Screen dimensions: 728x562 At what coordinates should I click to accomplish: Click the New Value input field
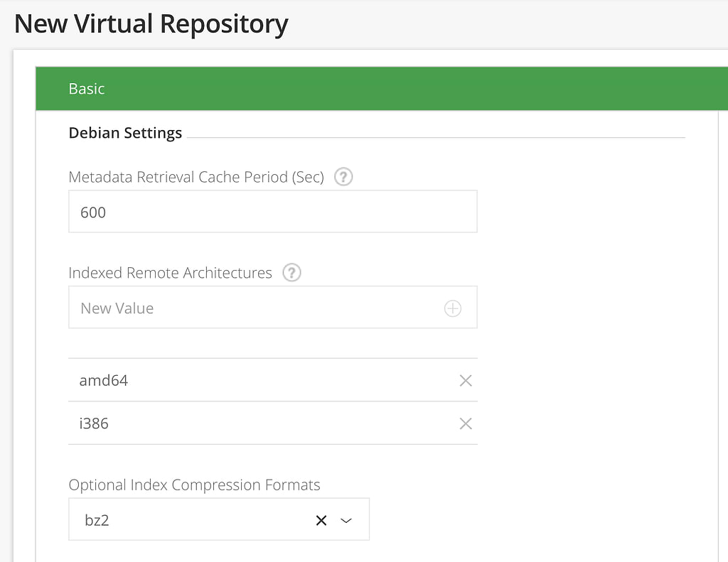coord(249,307)
